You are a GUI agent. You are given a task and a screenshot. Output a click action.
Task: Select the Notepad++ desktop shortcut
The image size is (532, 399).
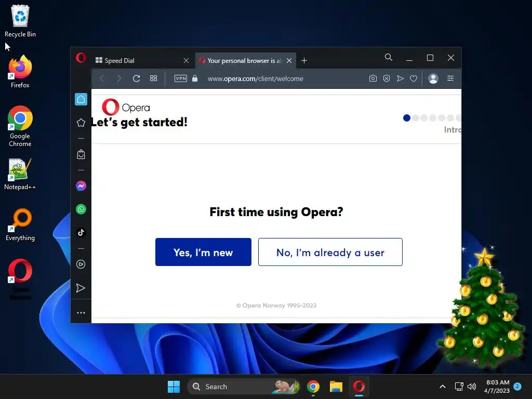click(20, 174)
